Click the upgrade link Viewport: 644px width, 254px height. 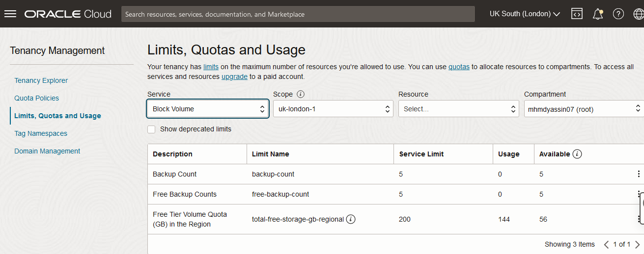coord(234,76)
